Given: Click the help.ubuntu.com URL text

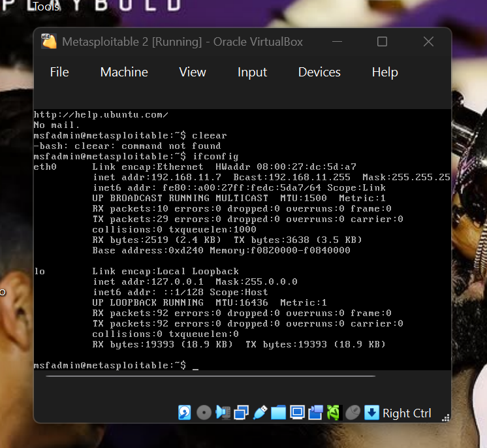Looking at the screenshot, I should [101, 115].
